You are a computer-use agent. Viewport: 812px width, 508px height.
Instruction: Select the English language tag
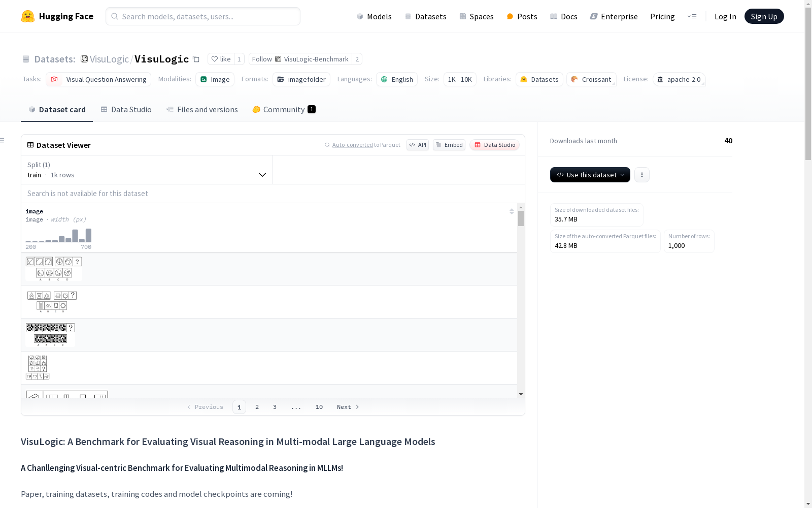point(397,79)
